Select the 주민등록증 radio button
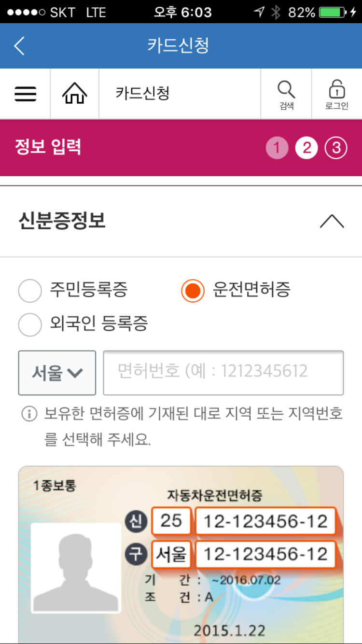The height and width of the screenshot is (644, 362). click(29, 291)
